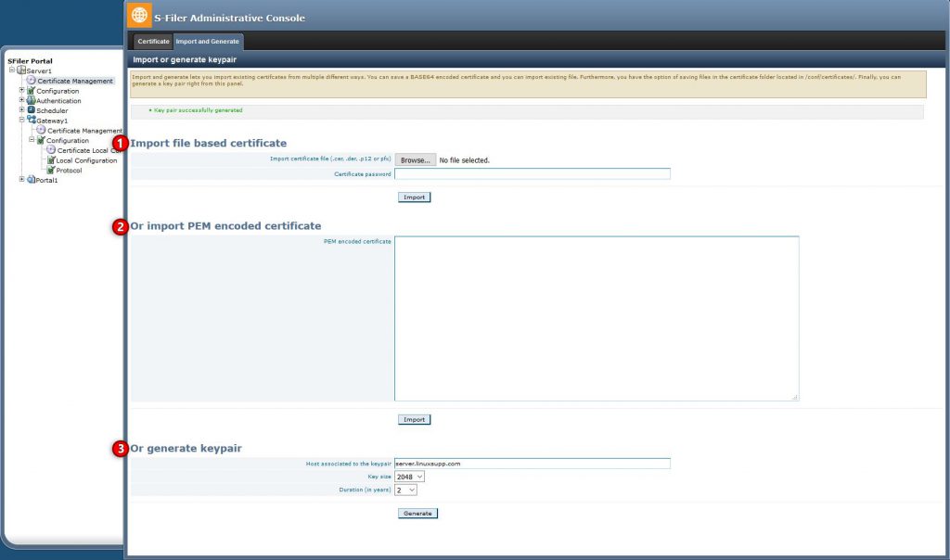Open Local Configuration in the tree

(86, 160)
